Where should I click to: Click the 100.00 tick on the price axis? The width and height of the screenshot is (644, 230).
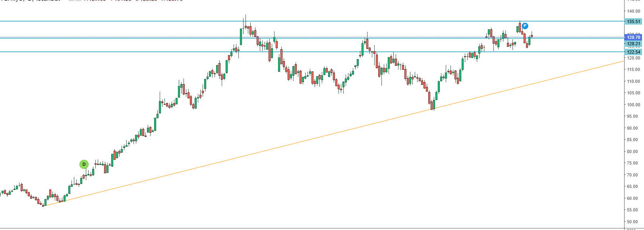pos(633,105)
